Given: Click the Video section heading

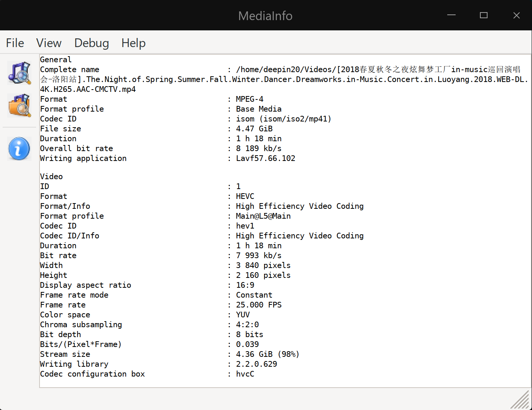Looking at the screenshot, I should click(x=51, y=177).
